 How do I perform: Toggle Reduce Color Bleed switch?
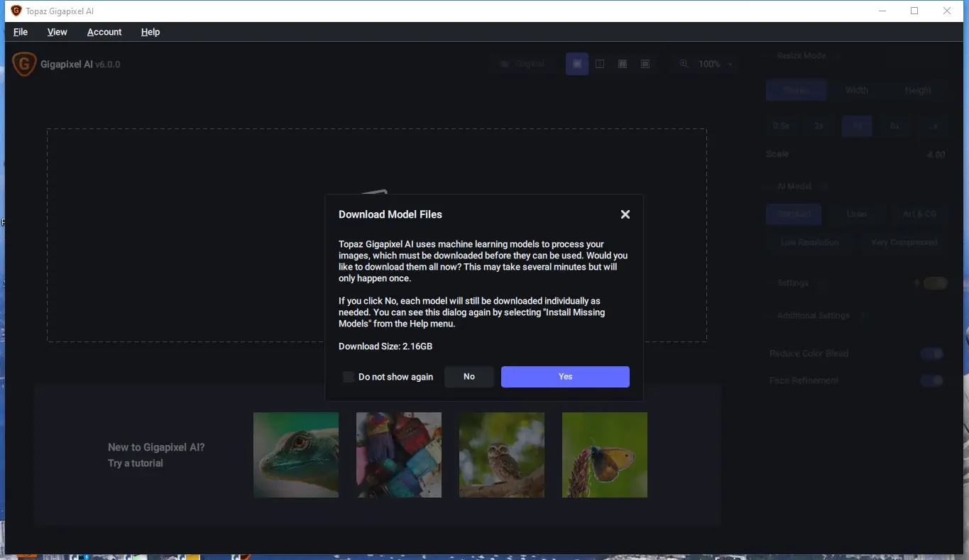(932, 353)
